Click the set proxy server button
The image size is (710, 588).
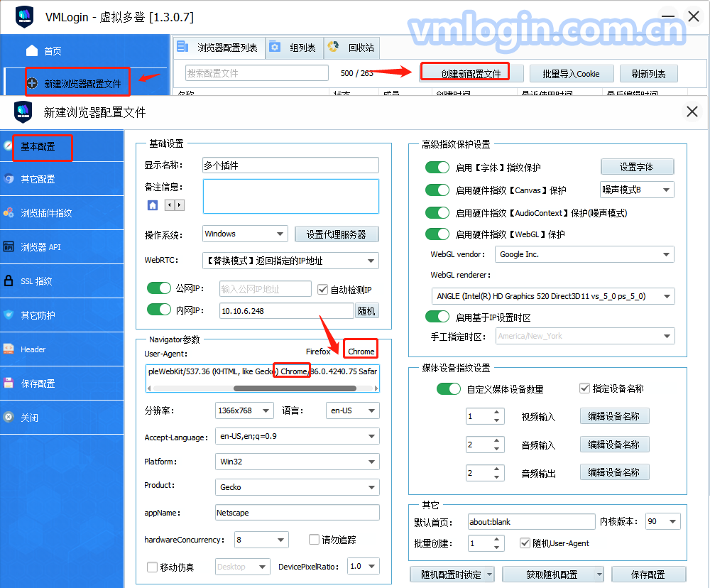pyautogui.click(x=337, y=234)
